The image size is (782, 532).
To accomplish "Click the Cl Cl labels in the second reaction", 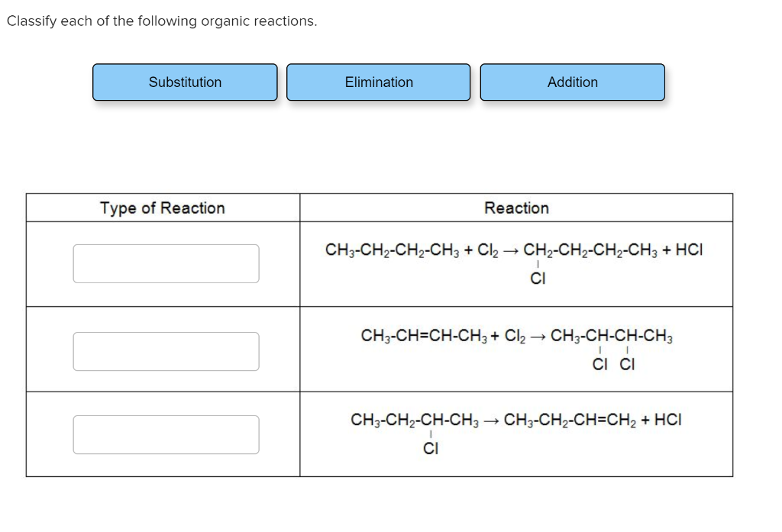I will (x=615, y=365).
